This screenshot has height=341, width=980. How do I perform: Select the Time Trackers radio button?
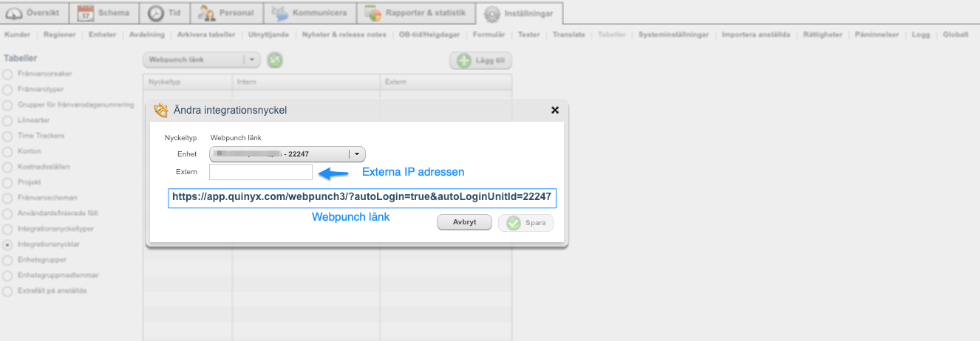click(7, 136)
